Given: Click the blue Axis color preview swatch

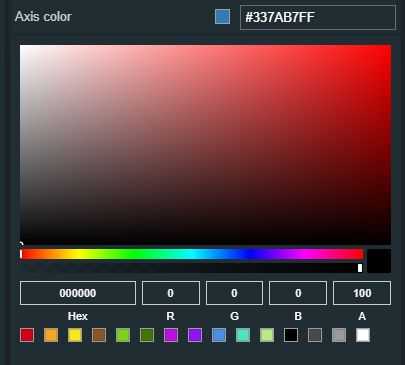Looking at the screenshot, I should click(222, 17).
